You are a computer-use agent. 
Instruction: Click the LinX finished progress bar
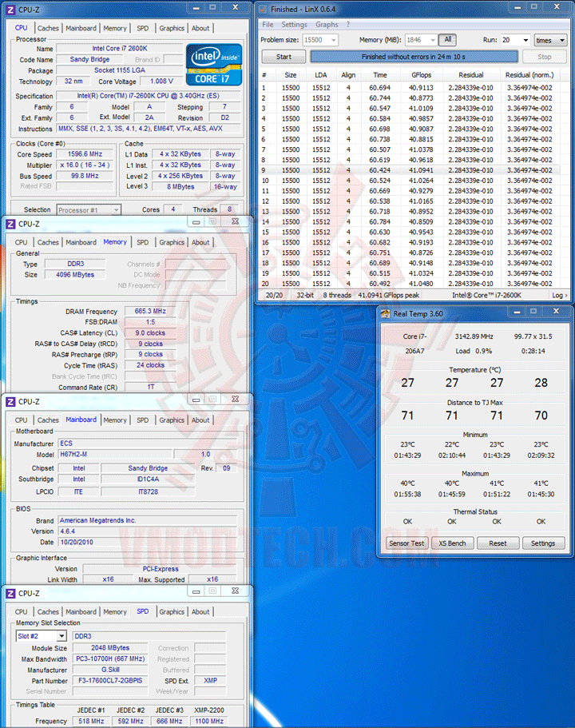(414, 57)
